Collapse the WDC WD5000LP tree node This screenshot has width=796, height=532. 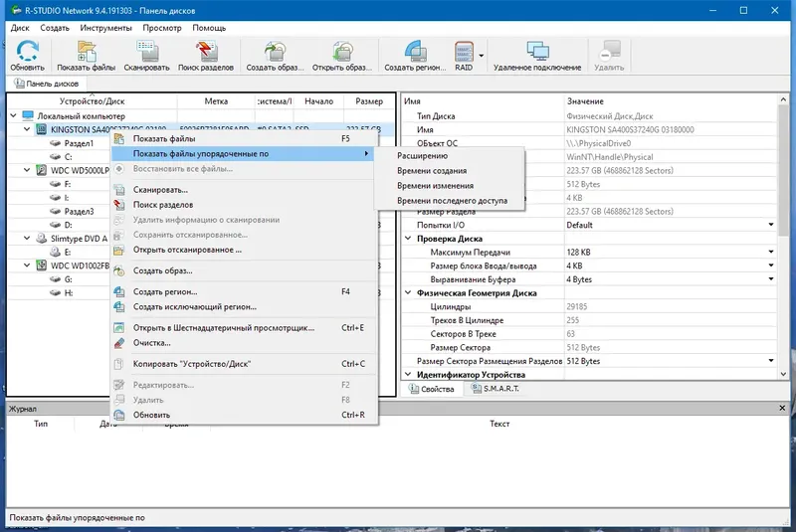(x=27, y=170)
